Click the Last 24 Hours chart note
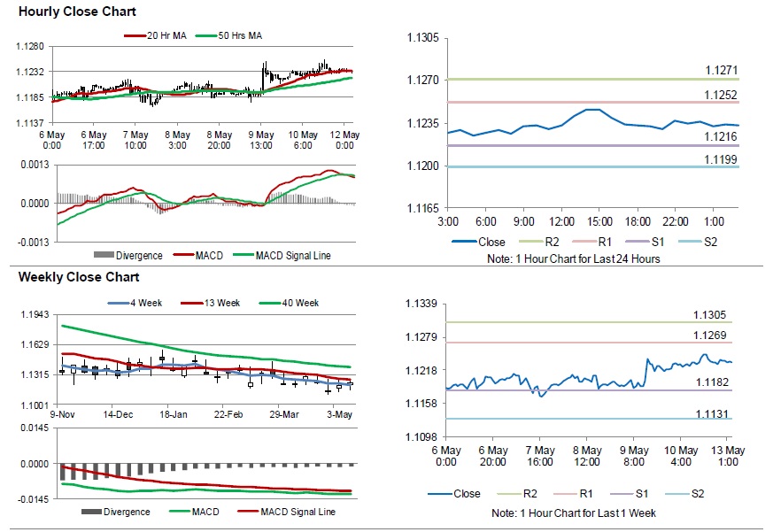 click(x=574, y=258)
